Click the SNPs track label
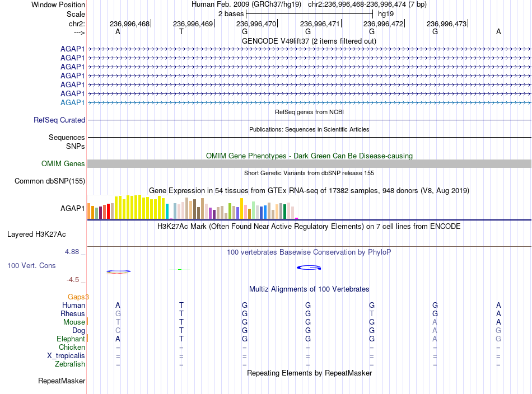 [76, 146]
